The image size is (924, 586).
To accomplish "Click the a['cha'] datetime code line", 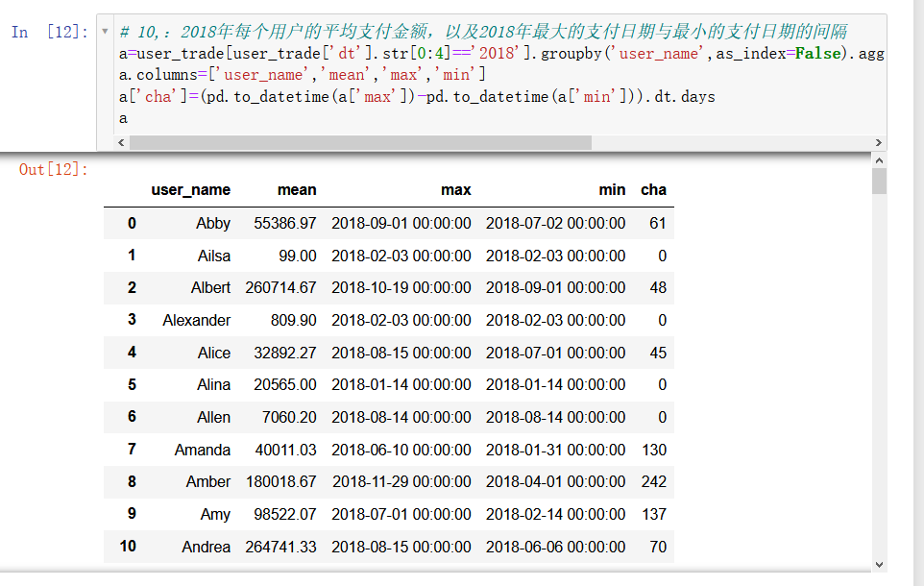I will [417, 97].
